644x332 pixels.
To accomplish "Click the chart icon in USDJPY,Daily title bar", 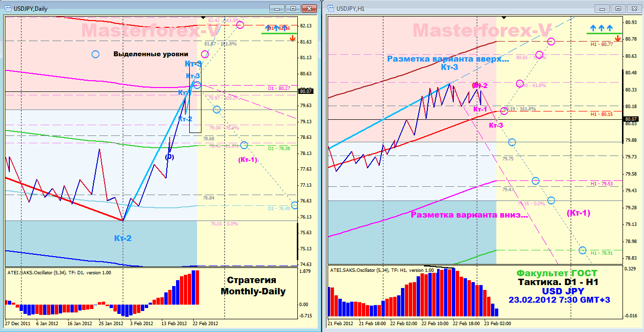I will click(x=7, y=8).
